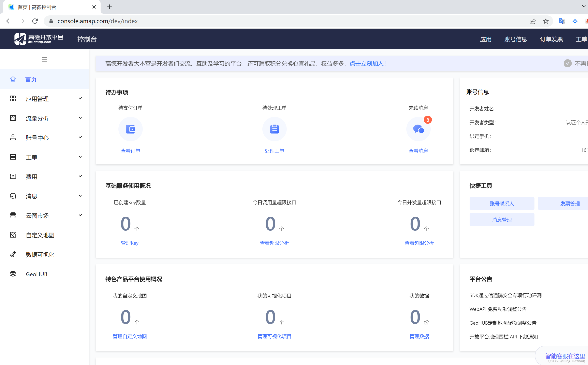Click the 消息 chat bubble icon
This screenshot has height=365, width=588.
tap(13, 196)
